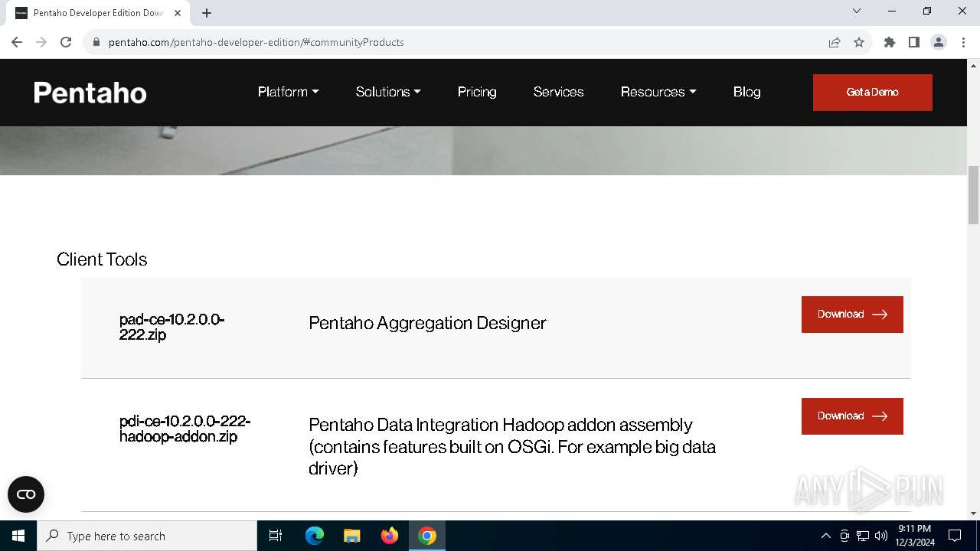
Task: Click the Get a Demo button
Action: click(873, 93)
